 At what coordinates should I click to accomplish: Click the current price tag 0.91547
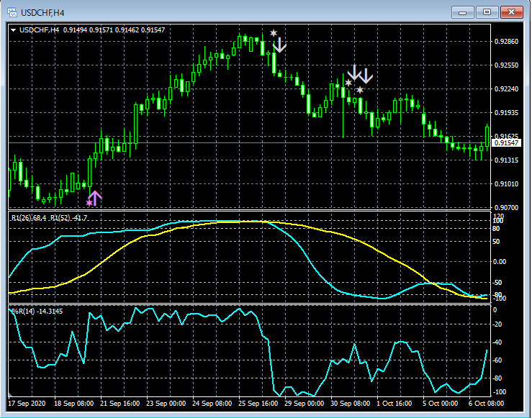click(506, 142)
